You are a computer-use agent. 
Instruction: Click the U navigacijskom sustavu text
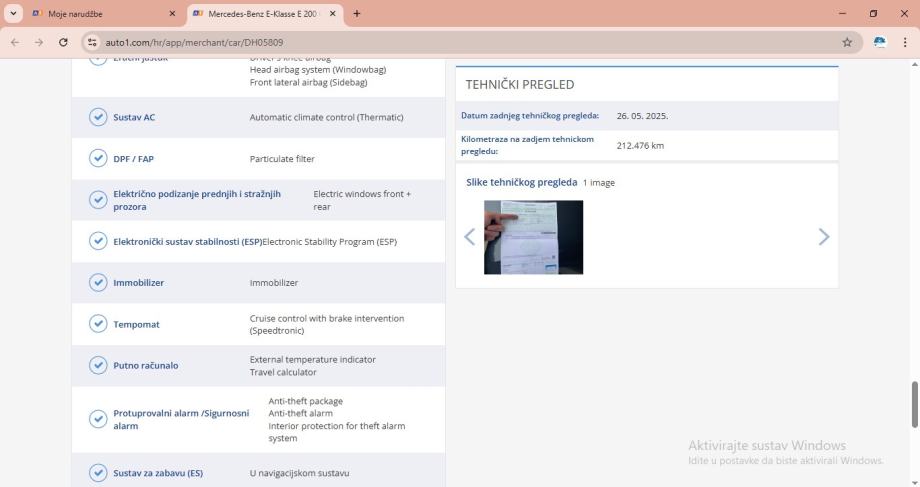click(x=299, y=473)
